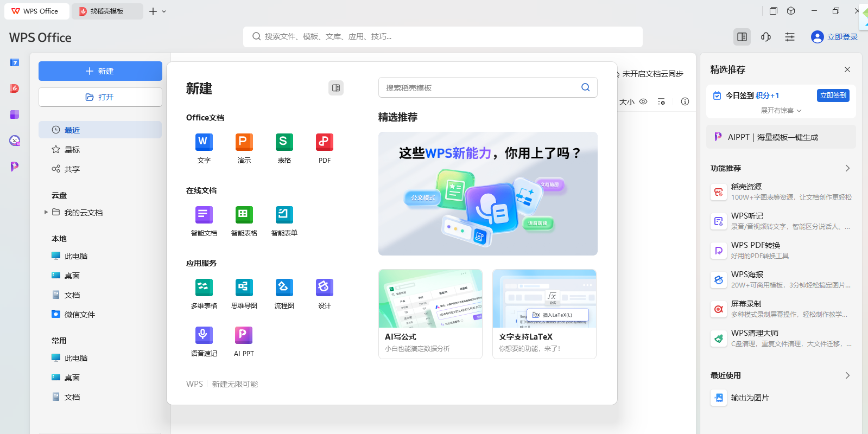The width and height of the screenshot is (868, 434).
Task: Click the calendar icon in left rail
Action: [x=15, y=62]
